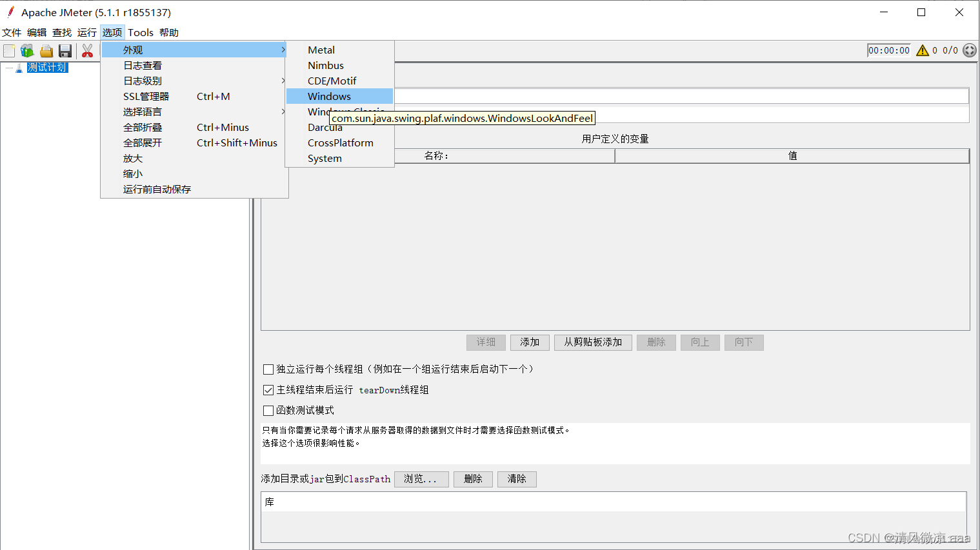Open the Tools menu
The width and height of the screenshot is (980, 550).
(x=141, y=32)
